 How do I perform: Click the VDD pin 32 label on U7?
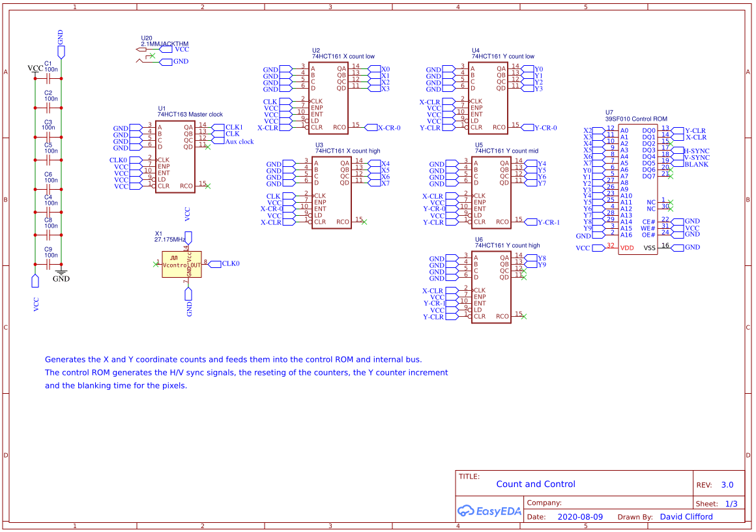(x=627, y=248)
